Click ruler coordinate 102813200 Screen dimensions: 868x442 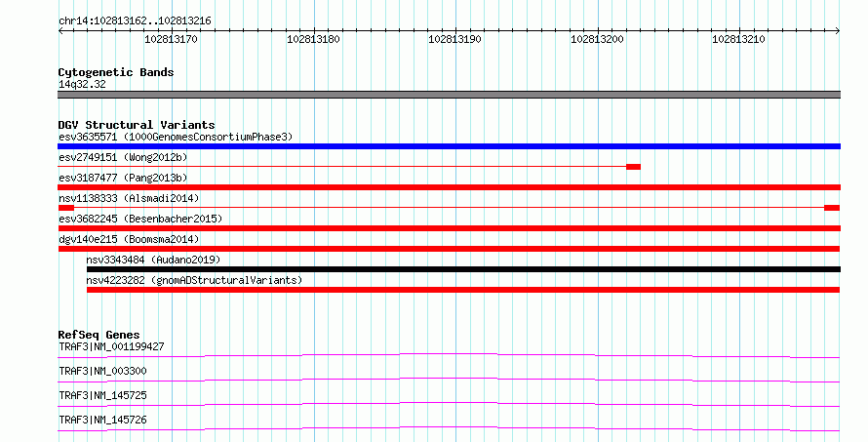pyautogui.click(x=597, y=39)
